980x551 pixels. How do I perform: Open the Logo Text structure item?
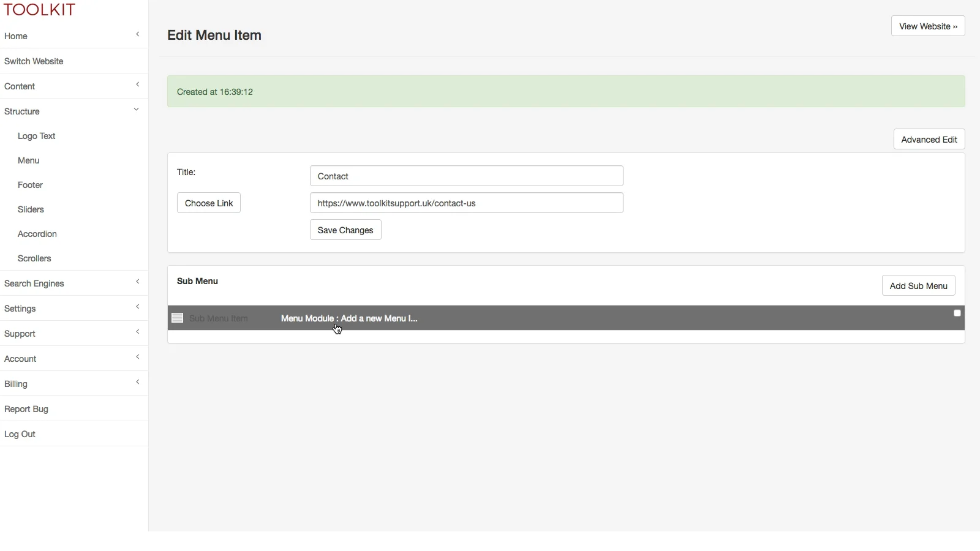coord(37,136)
